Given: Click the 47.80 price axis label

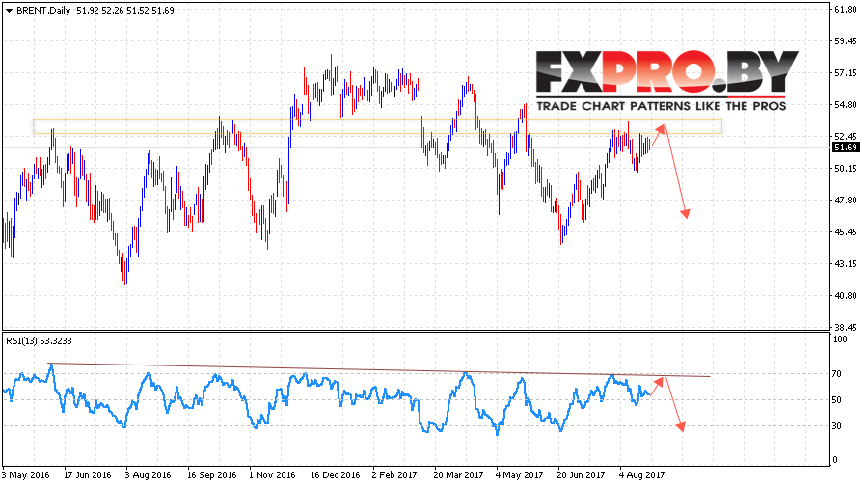Looking at the screenshot, I should pyautogui.click(x=845, y=201).
